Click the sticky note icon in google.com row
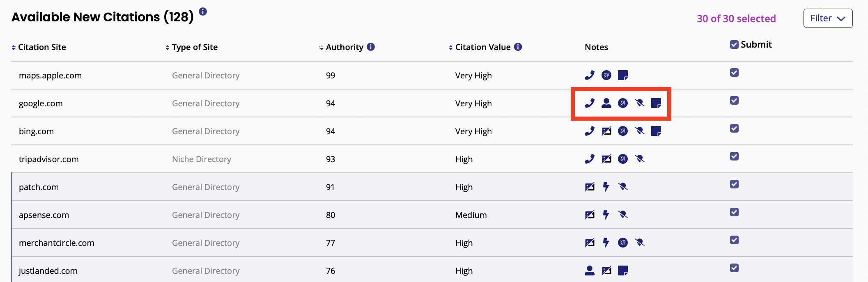The height and width of the screenshot is (282, 868). click(x=656, y=103)
